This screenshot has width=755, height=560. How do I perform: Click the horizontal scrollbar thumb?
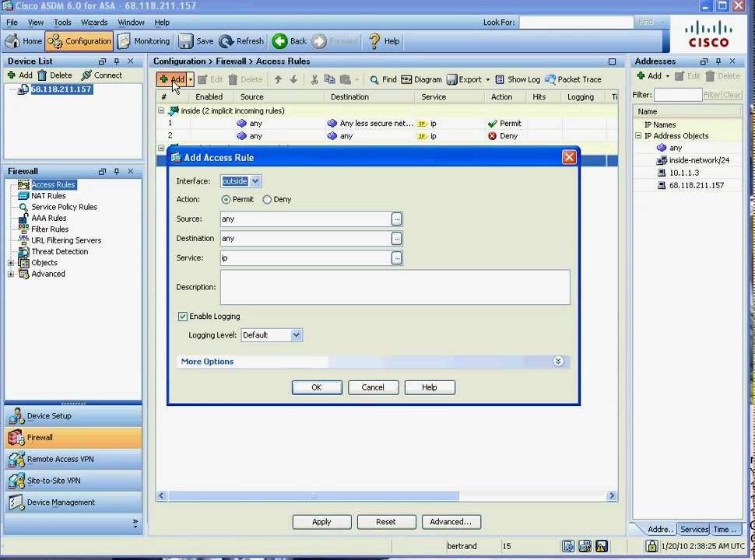coord(313,495)
